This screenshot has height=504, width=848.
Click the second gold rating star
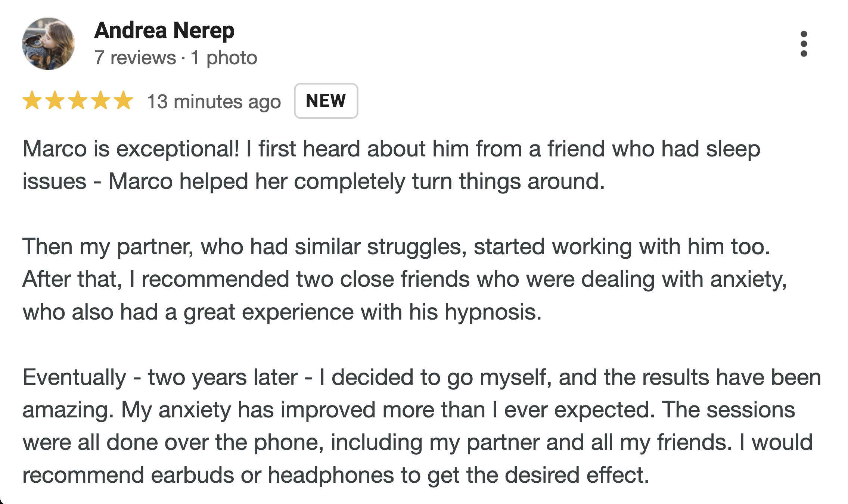tap(55, 100)
